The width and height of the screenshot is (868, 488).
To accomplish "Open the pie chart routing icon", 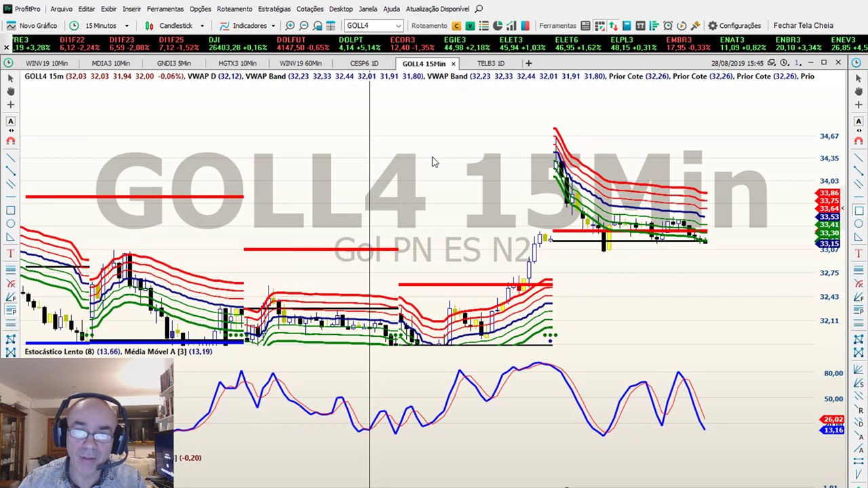I will (x=497, y=26).
